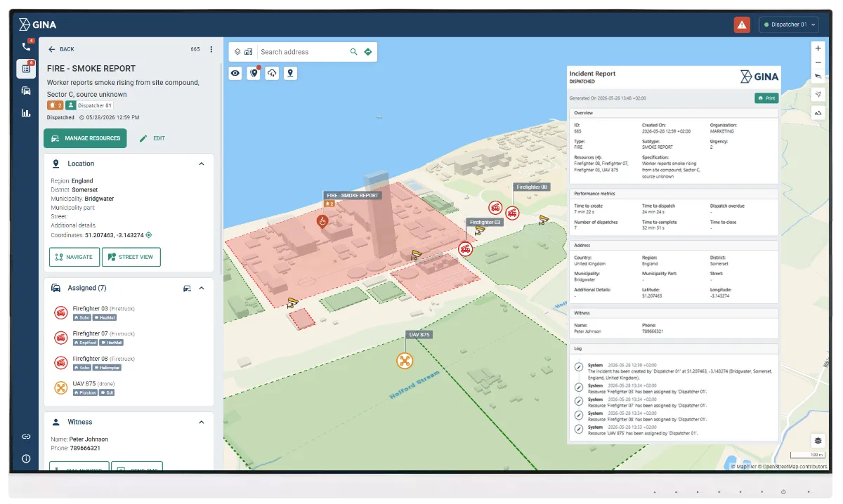The width and height of the screenshot is (843, 504).
Task: Open STREET VIEW for the location
Action: tap(131, 257)
